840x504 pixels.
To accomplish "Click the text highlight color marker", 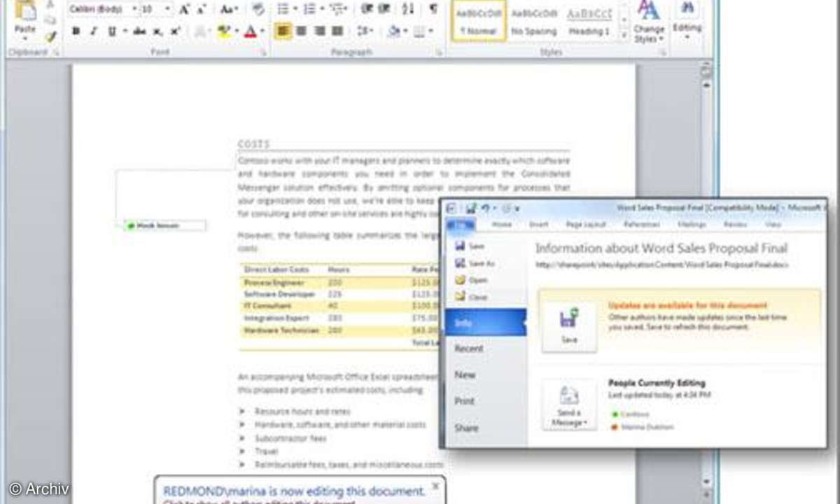I will pos(225,31).
